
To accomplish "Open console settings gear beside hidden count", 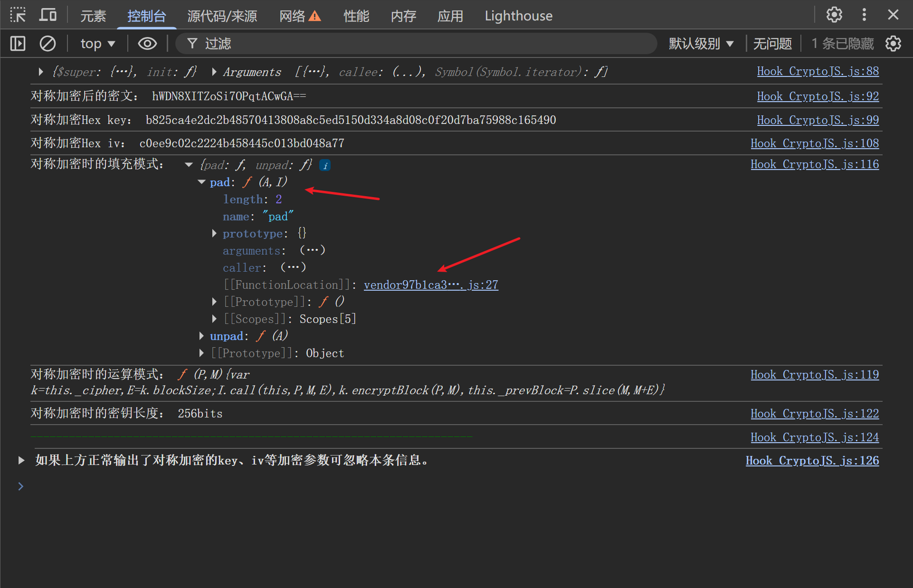I will tap(893, 44).
